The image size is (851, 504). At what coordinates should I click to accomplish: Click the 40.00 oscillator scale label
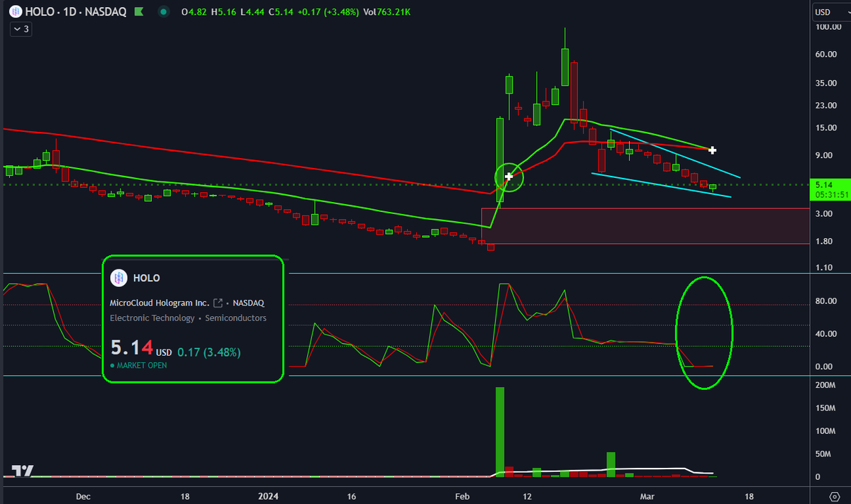827,334
